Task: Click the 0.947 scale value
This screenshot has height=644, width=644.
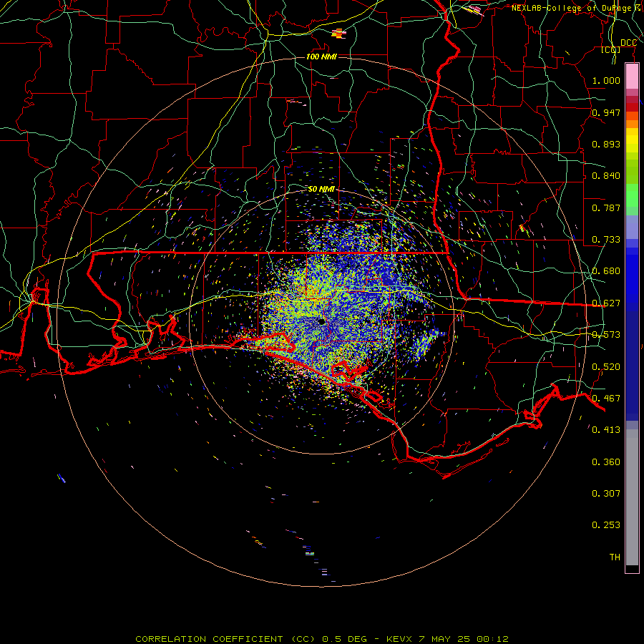Action: coord(606,112)
